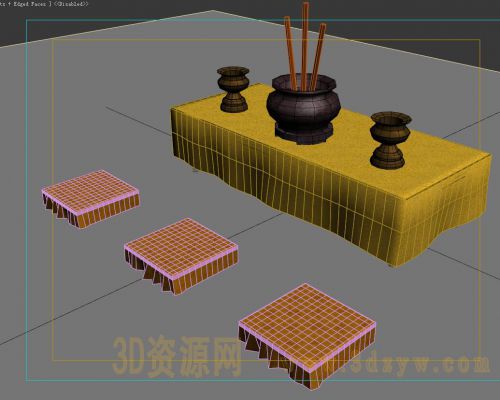
Task: Click the octagonal base of incense burner
Action: tap(304, 133)
